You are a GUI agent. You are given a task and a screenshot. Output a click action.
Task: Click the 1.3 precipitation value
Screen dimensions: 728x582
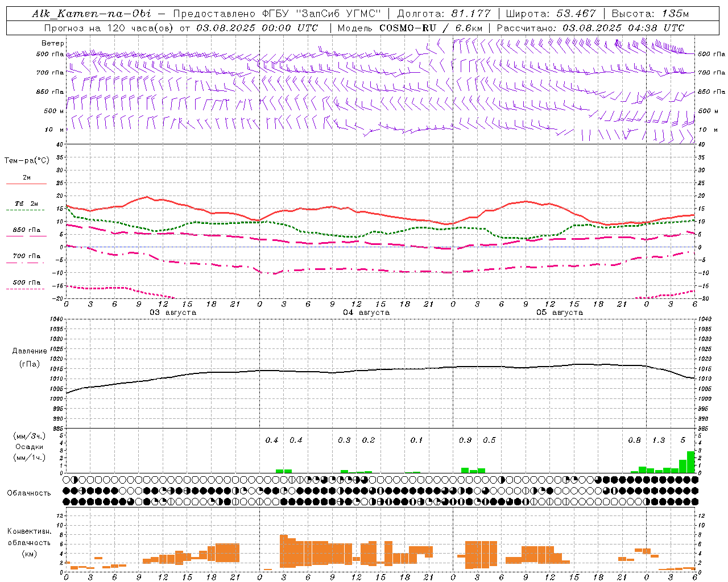[x=659, y=440]
